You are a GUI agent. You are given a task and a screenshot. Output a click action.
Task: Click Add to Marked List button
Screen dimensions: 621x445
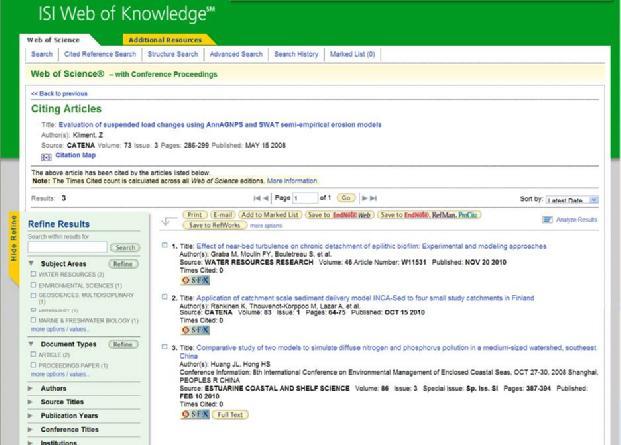270,215
